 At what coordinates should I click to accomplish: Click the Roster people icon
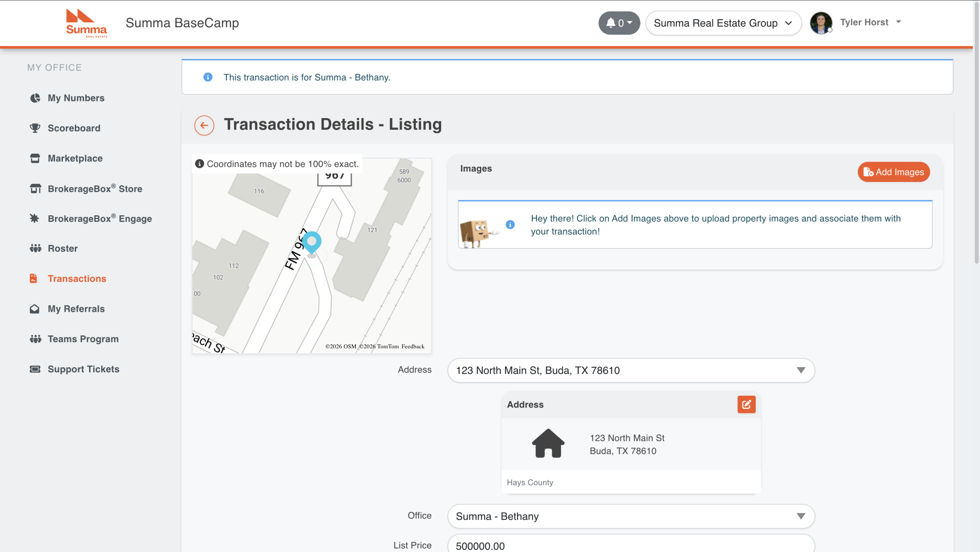click(35, 248)
